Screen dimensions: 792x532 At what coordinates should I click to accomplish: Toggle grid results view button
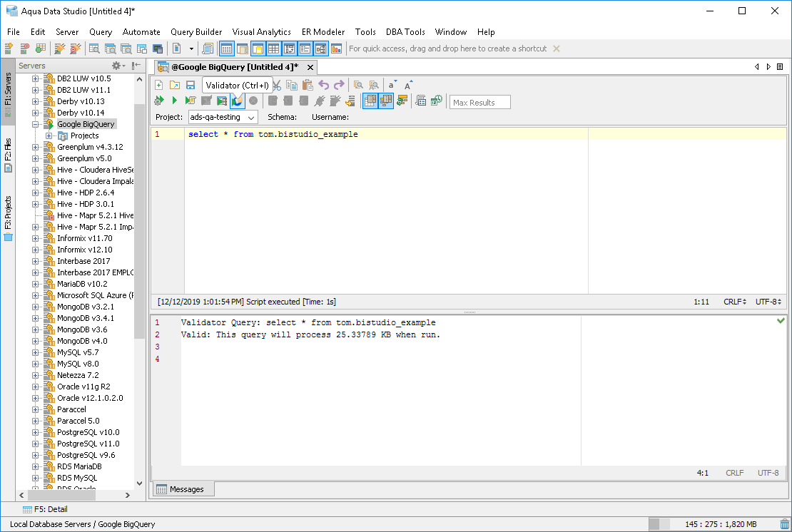[370, 101]
